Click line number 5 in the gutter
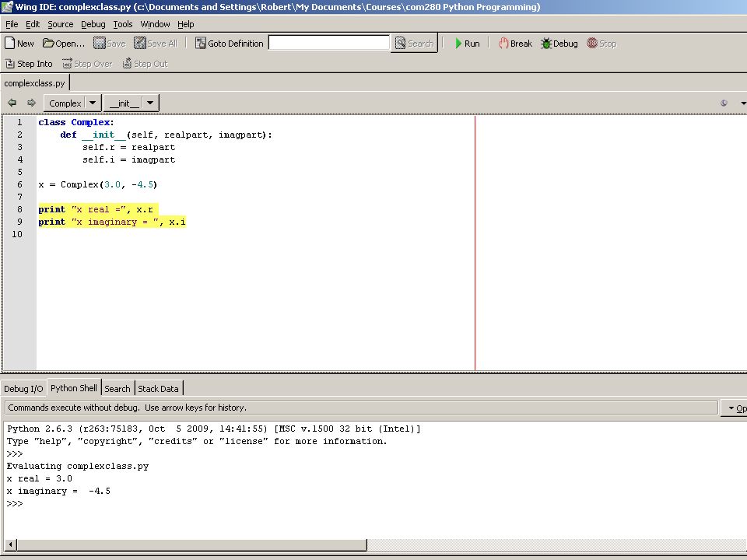The image size is (747, 560). coord(19,172)
